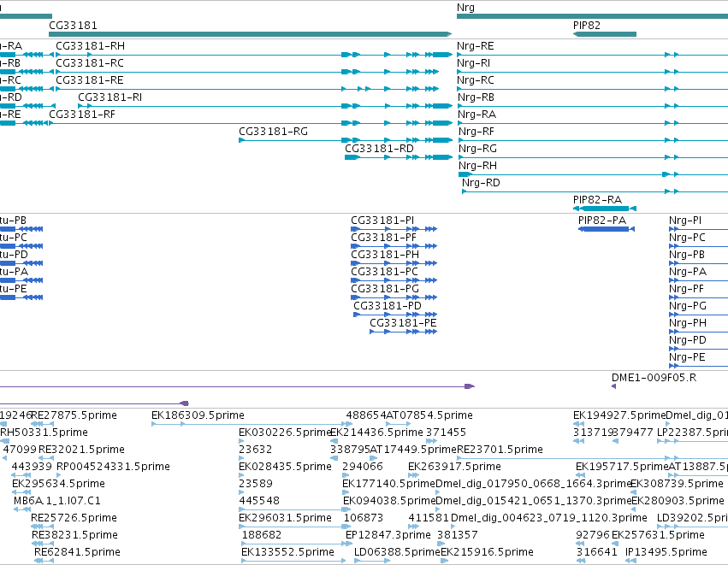
Task: Select transcript label Nrg-RC
Action: click(x=475, y=80)
